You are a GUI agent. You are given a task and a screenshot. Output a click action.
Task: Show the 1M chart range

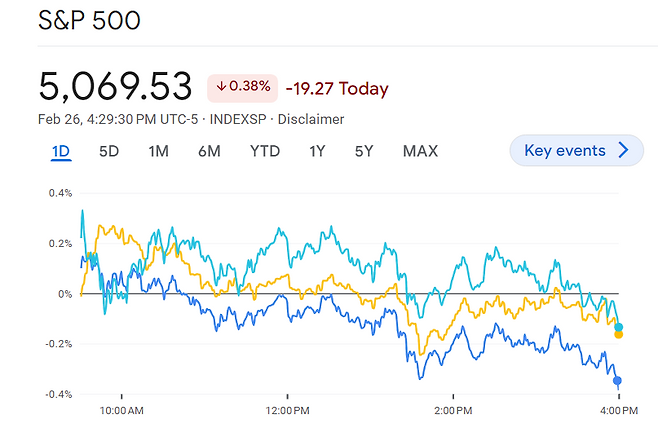pos(158,152)
